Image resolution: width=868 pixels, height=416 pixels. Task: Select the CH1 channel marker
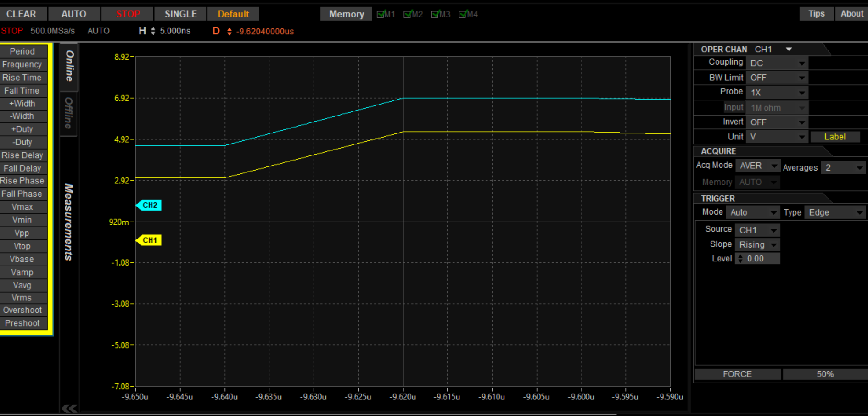point(149,240)
